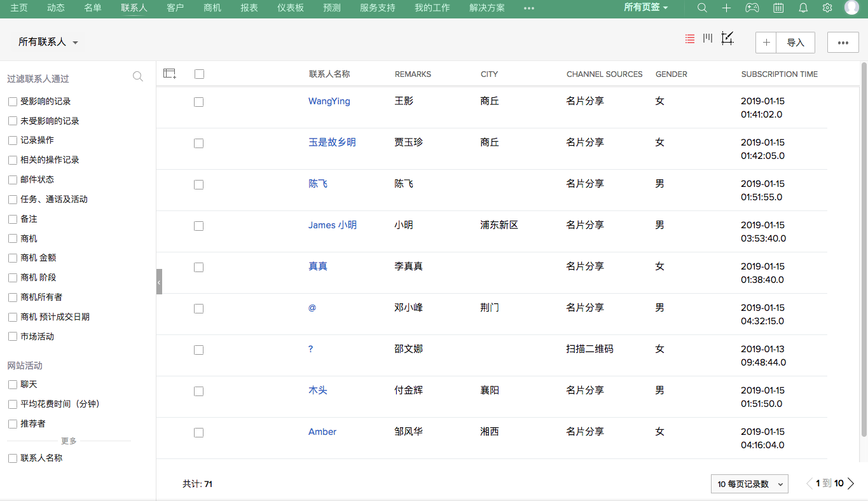868x501 pixels.
Task: Click the table column settings icon
Action: click(169, 73)
